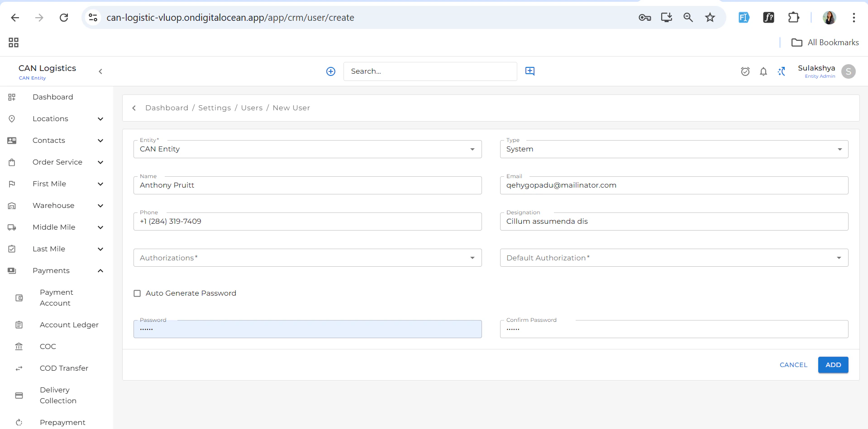Open the alarm clock reminders icon
The height and width of the screenshot is (429, 868).
click(745, 71)
